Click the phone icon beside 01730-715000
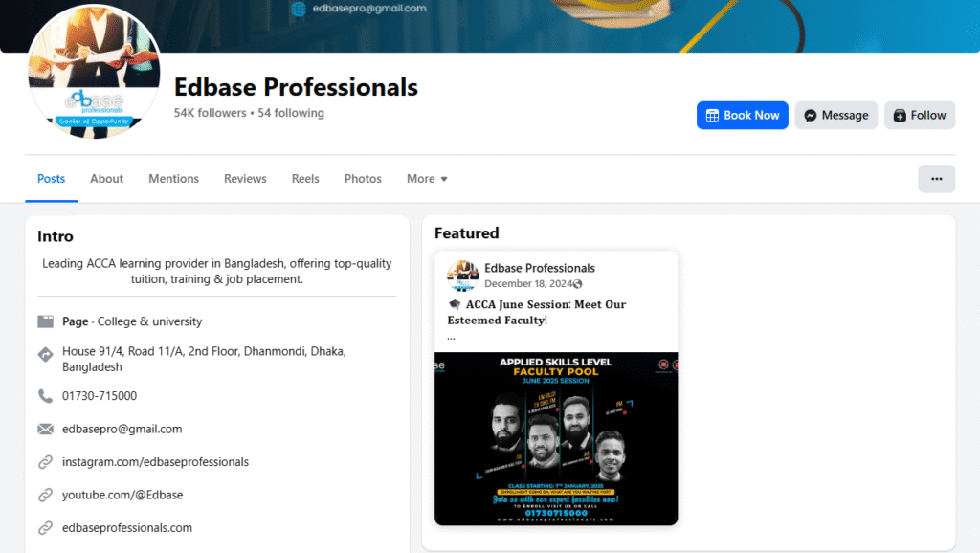980x553 pixels. 45,396
